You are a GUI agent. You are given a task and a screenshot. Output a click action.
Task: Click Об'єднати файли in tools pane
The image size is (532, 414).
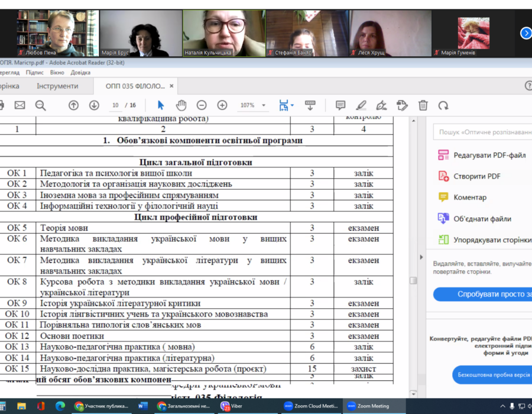pyautogui.click(x=482, y=219)
